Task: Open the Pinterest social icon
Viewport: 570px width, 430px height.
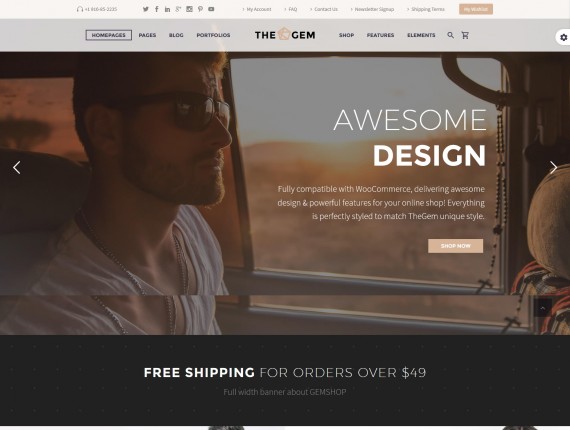Action: [200, 9]
